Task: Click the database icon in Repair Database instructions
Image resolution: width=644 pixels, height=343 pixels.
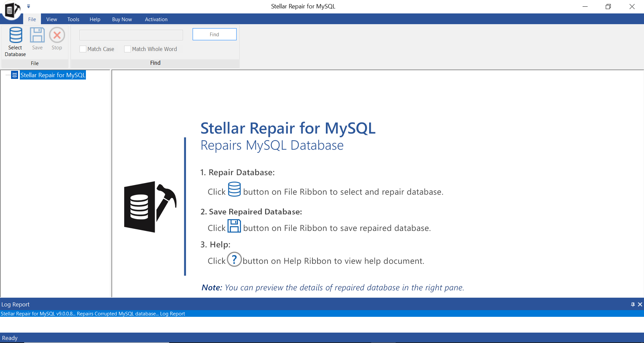Action: 235,189
